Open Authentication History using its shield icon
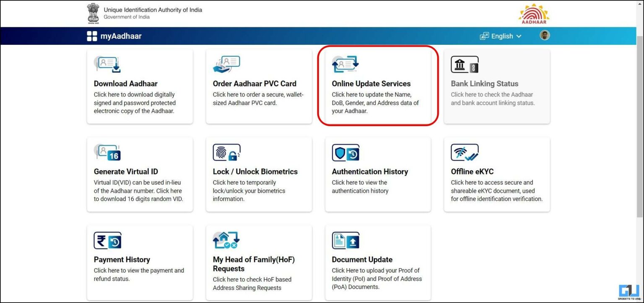 [345, 152]
